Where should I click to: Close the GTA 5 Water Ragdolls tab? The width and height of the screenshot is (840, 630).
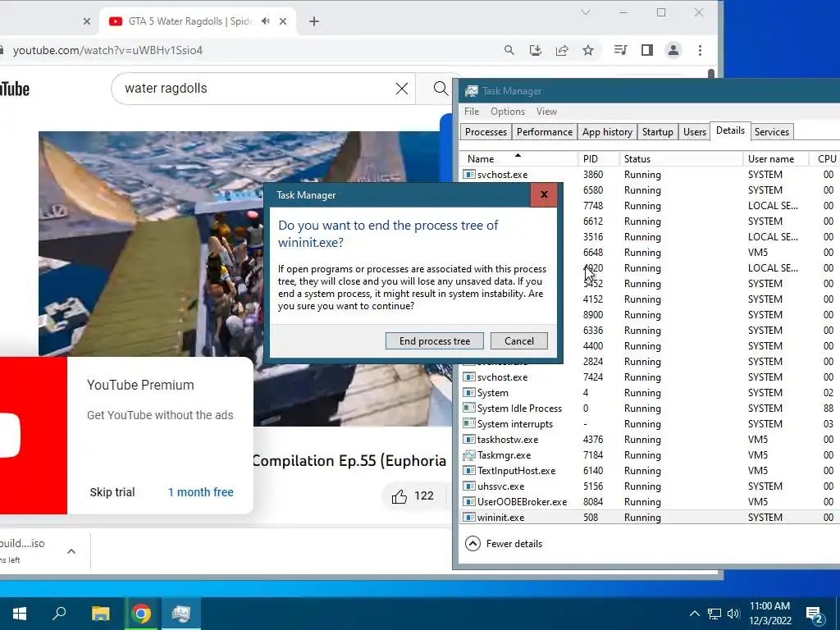(283, 21)
